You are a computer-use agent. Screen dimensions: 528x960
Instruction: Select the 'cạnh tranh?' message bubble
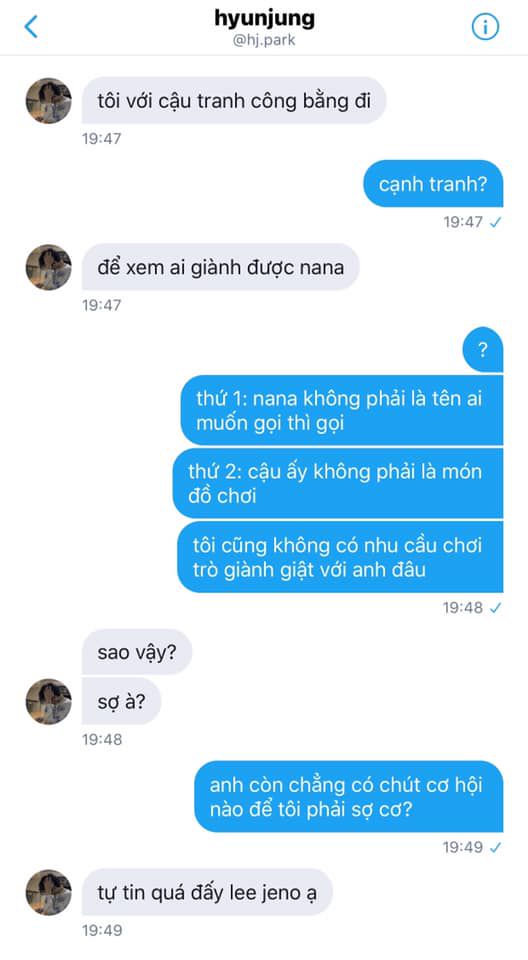tap(433, 184)
